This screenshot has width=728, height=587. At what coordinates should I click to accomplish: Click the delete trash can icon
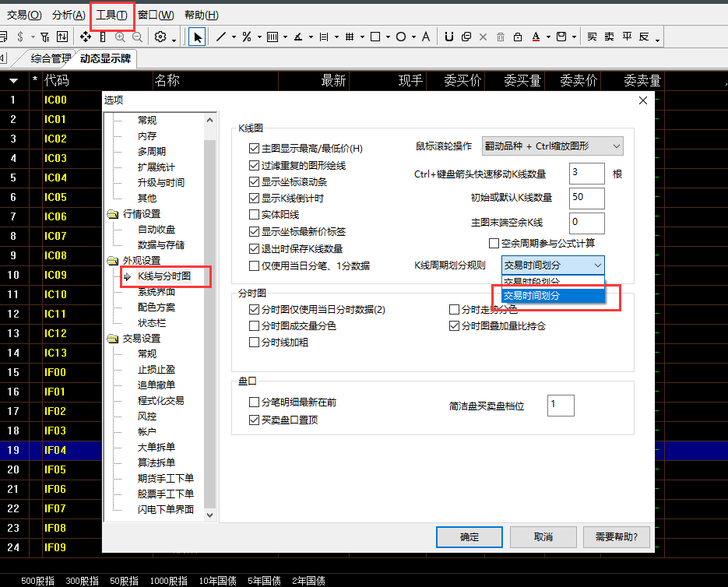(501, 37)
